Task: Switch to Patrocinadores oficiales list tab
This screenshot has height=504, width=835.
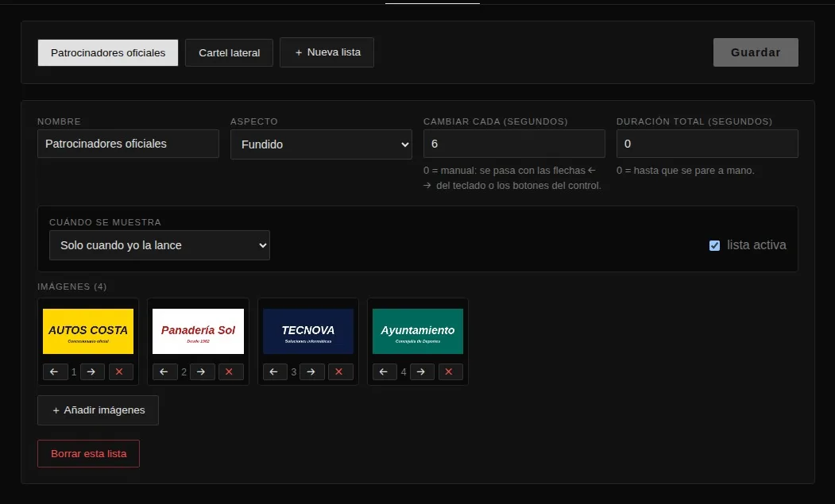Action: click(x=108, y=52)
